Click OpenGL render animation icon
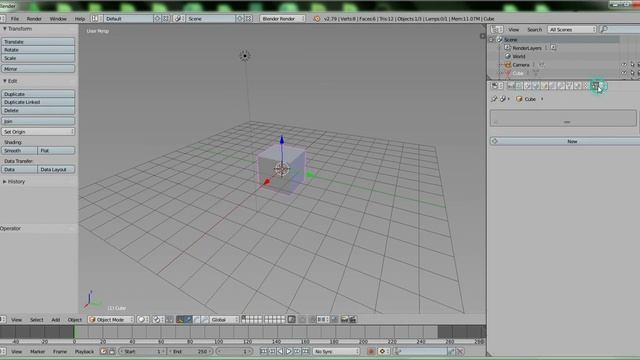The width and height of the screenshot is (640, 360). 353,320
